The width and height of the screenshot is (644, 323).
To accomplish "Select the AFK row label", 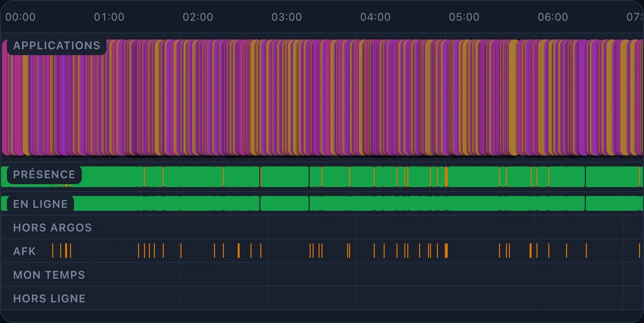I will pyautogui.click(x=25, y=251).
